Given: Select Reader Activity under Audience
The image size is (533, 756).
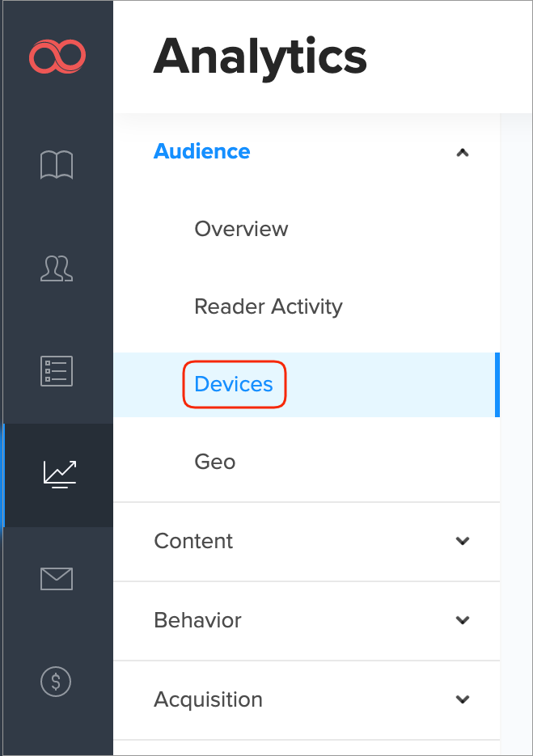Looking at the screenshot, I should click(x=269, y=306).
